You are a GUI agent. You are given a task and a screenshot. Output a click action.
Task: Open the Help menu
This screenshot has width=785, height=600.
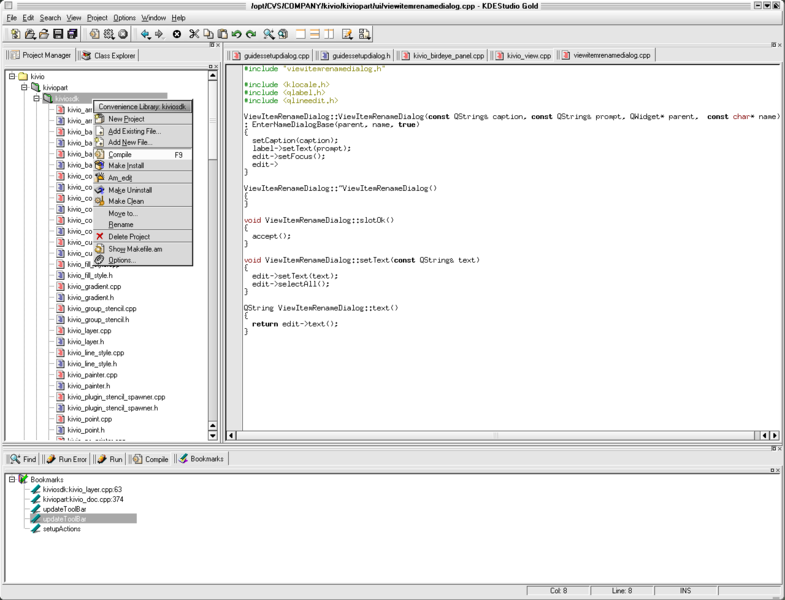click(x=179, y=18)
